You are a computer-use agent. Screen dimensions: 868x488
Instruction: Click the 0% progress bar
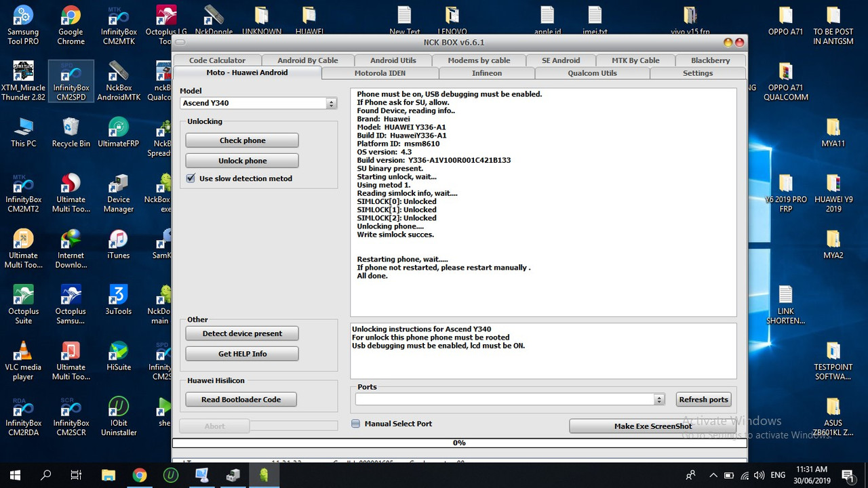coord(459,443)
